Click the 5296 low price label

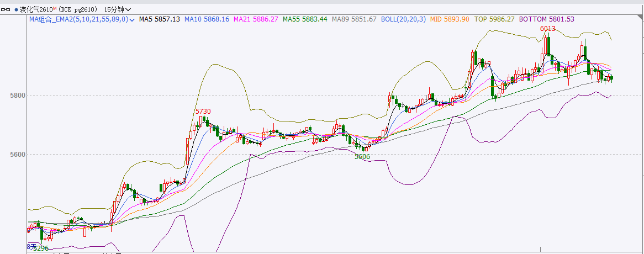coord(41,248)
